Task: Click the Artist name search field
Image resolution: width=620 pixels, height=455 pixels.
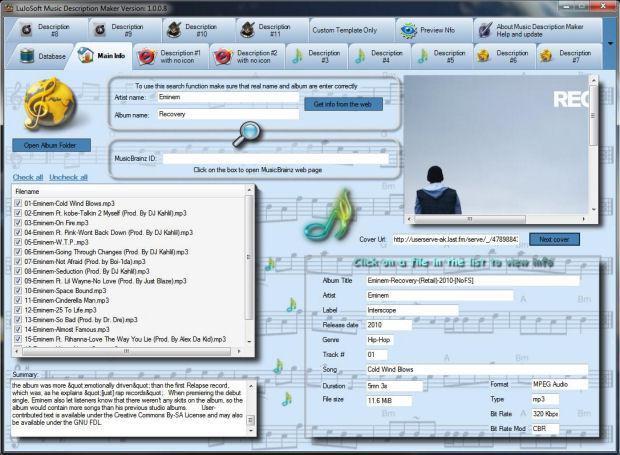Action: (x=228, y=97)
